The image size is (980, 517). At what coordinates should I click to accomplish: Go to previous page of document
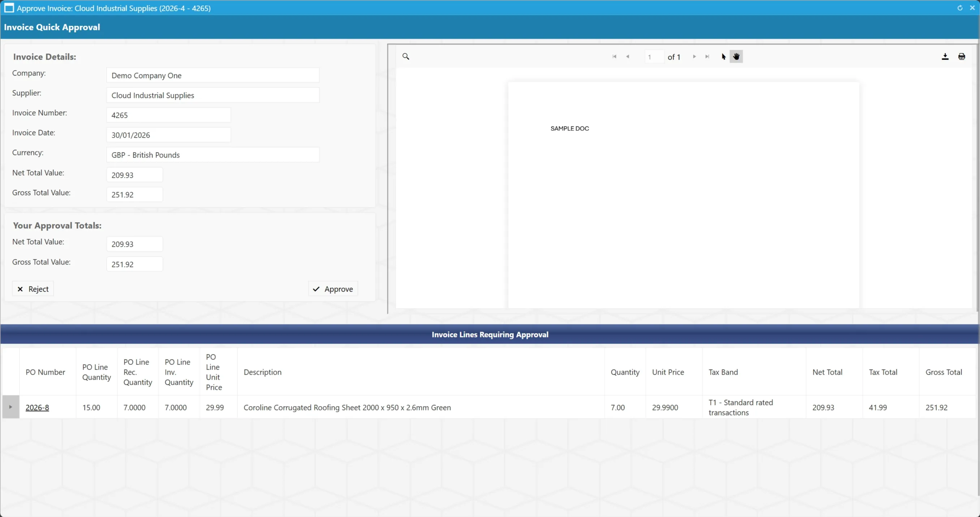pyautogui.click(x=628, y=56)
